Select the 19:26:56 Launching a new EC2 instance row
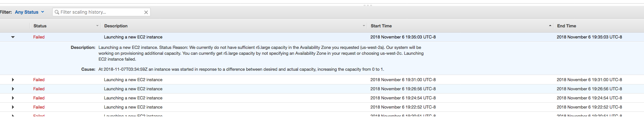This screenshot has width=644, height=118. pos(322,89)
